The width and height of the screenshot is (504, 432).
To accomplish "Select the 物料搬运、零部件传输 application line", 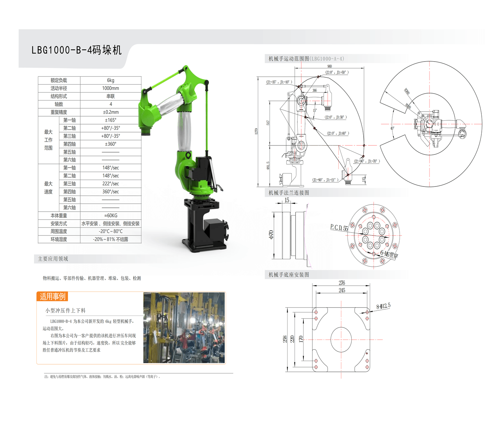I will point(92,278).
